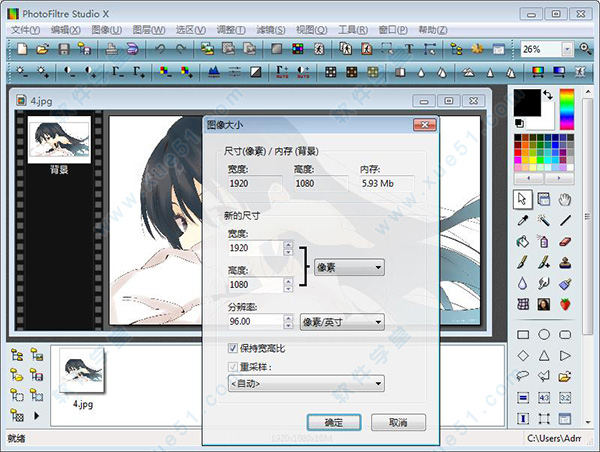600x452 pixels.
Task: Open the Tools menu (工具)
Action: [x=353, y=30]
